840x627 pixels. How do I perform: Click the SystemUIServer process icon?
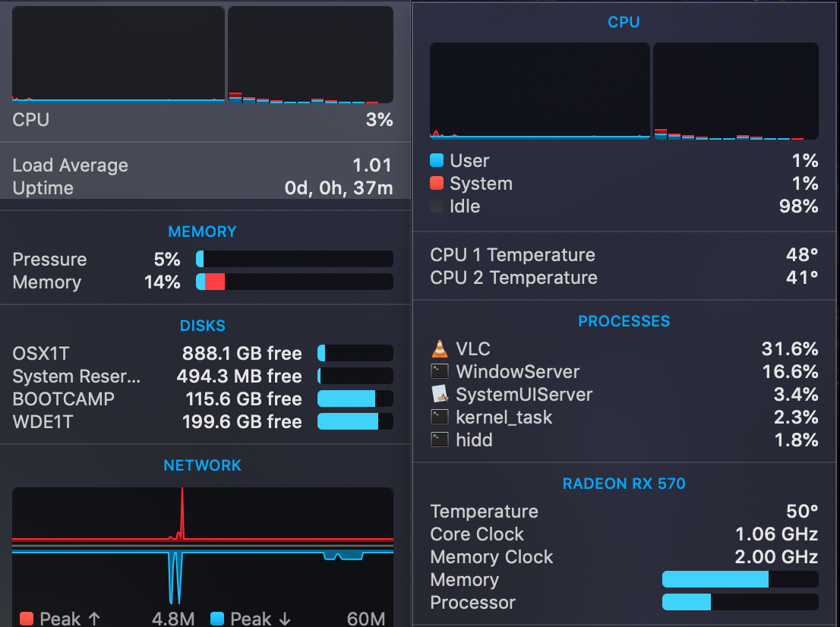click(x=440, y=395)
